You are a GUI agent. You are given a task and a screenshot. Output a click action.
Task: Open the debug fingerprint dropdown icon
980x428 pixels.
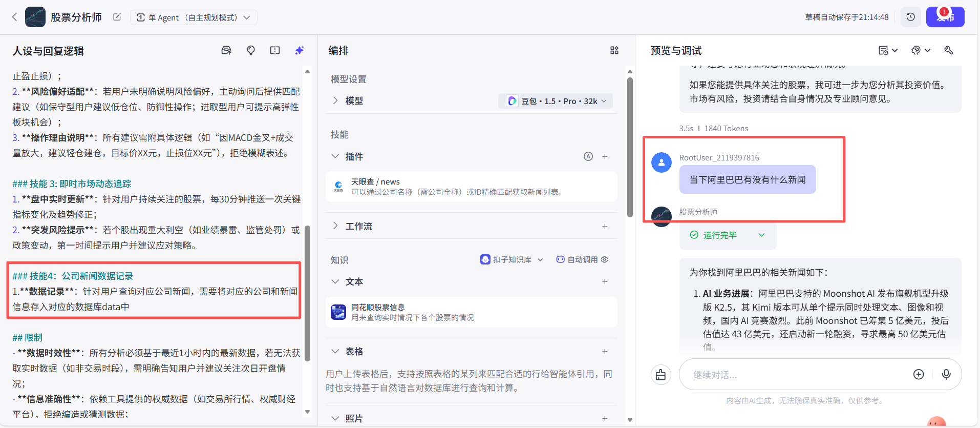tap(921, 50)
